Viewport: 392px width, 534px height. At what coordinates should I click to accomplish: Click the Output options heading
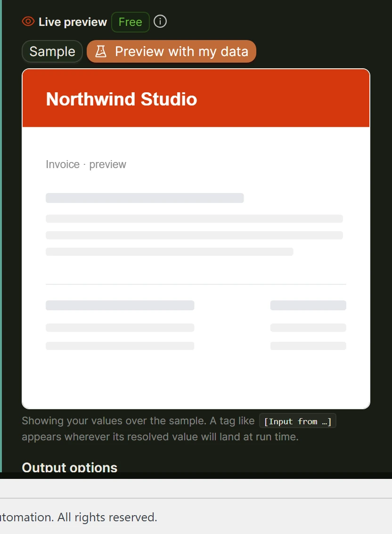(x=70, y=467)
